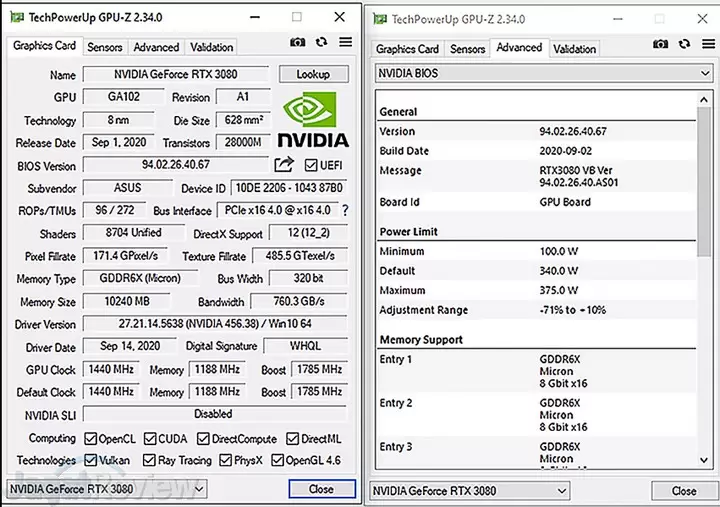
Task: Click the Bus Interface question mark
Action: click(x=345, y=210)
